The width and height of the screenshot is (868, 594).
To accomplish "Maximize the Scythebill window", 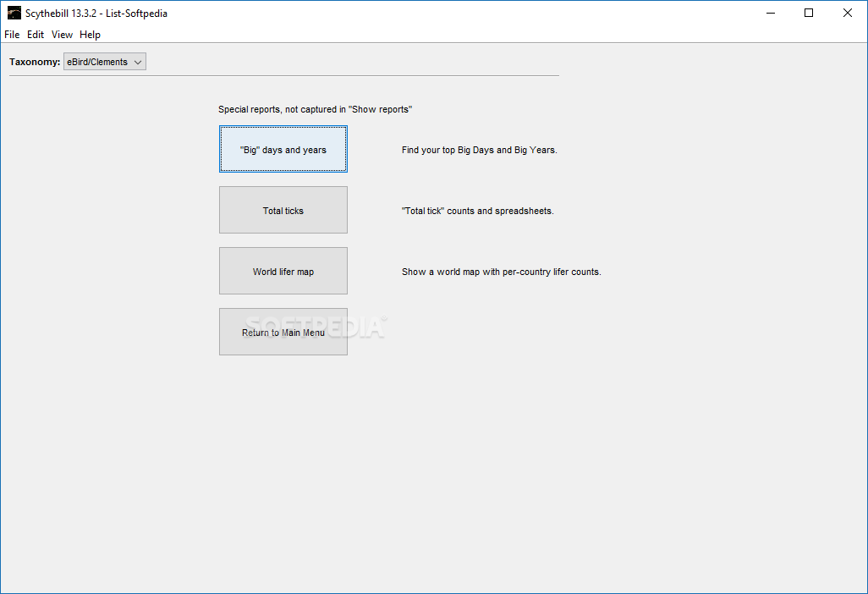I will [x=809, y=14].
